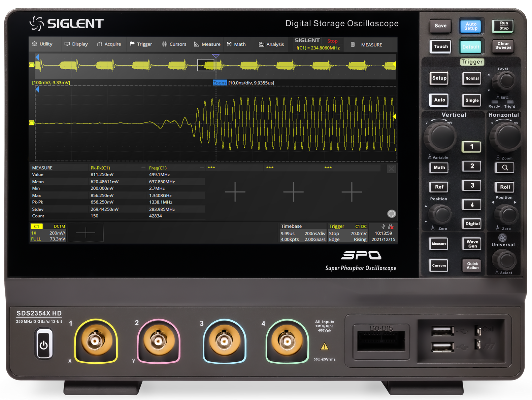Open the Display menu
This screenshot has height=400, width=532.
76,44
